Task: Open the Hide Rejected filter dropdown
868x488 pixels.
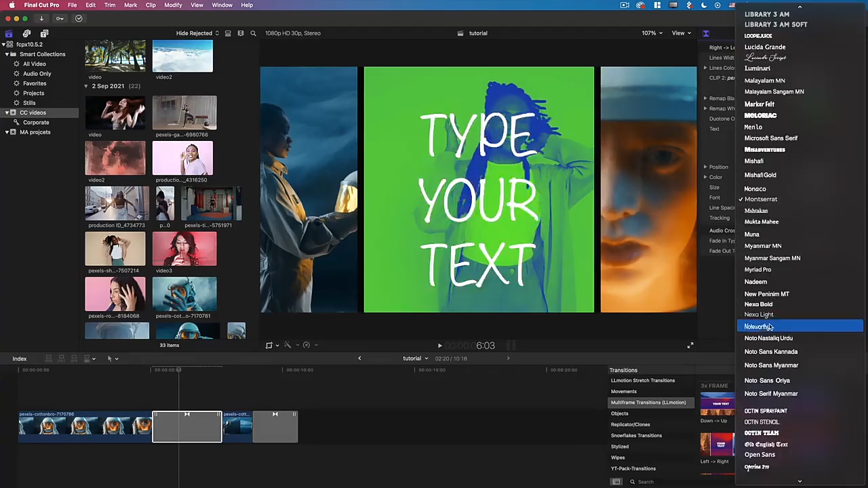Action: coord(197,33)
